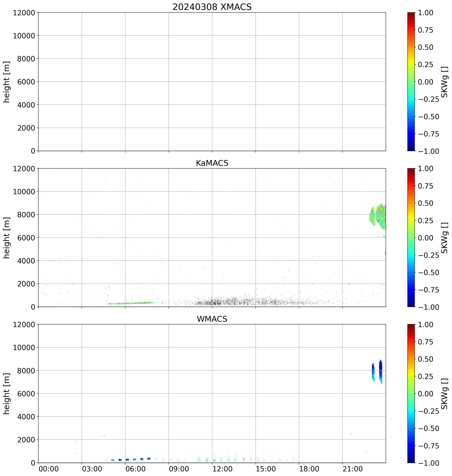The height and width of the screenshot is (476, 452).
Task: Click the 06:00 time axis label
Action: 135,469
